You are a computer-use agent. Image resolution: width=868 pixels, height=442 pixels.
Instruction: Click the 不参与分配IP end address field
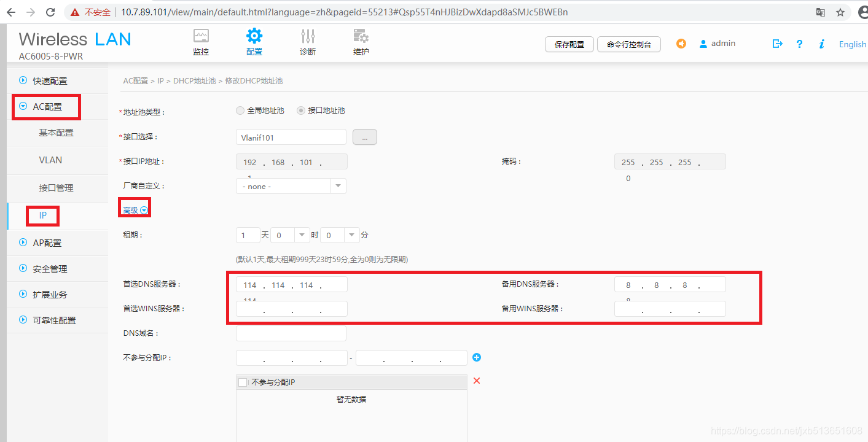click(412, 358)
